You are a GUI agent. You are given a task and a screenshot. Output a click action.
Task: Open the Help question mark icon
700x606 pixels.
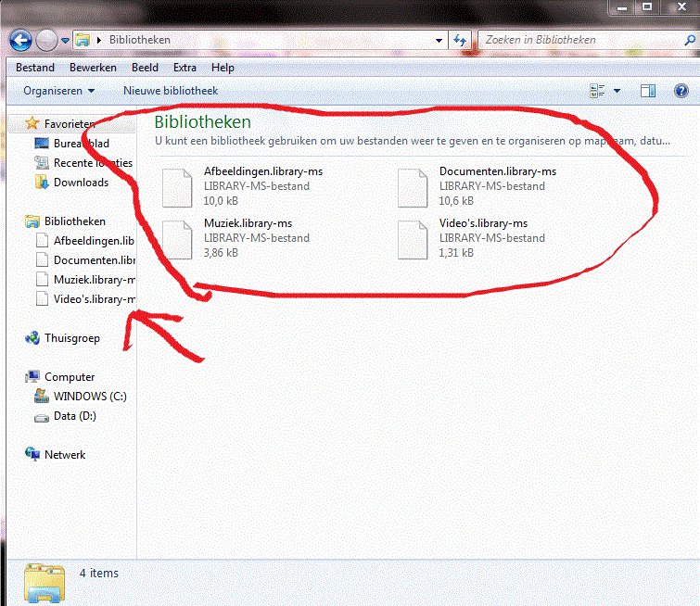click(x=681, y=91)
